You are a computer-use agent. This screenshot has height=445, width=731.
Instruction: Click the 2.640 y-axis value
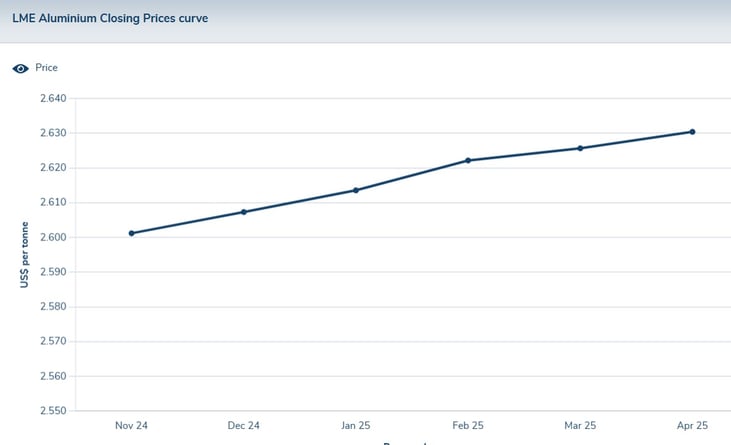[52, 98]
